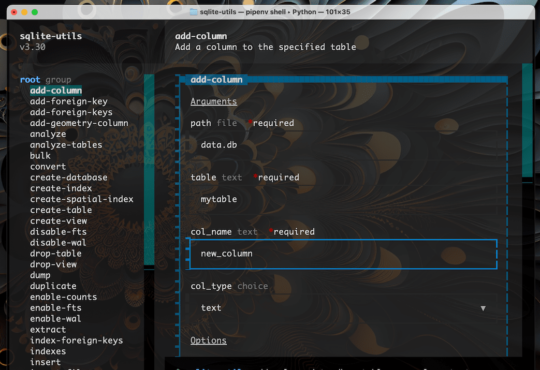
Task: Close the terminal window with red button
Action: click(14, 12)
